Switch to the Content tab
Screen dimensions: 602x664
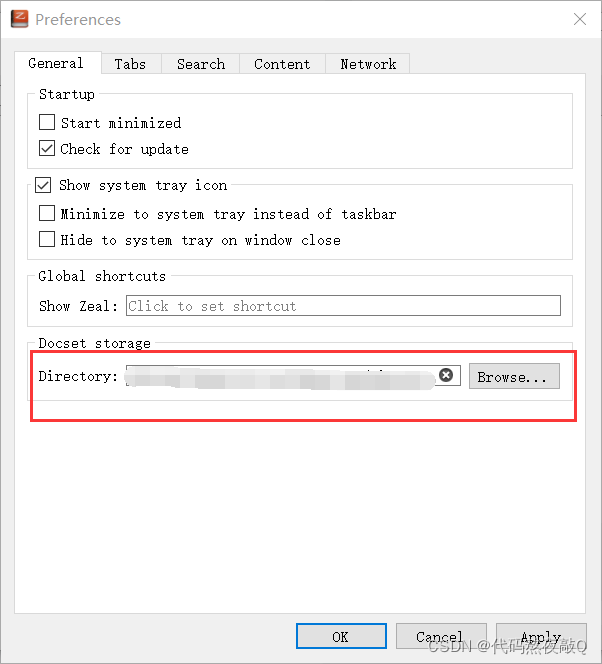pyautogui.click(x=282, y=64)
